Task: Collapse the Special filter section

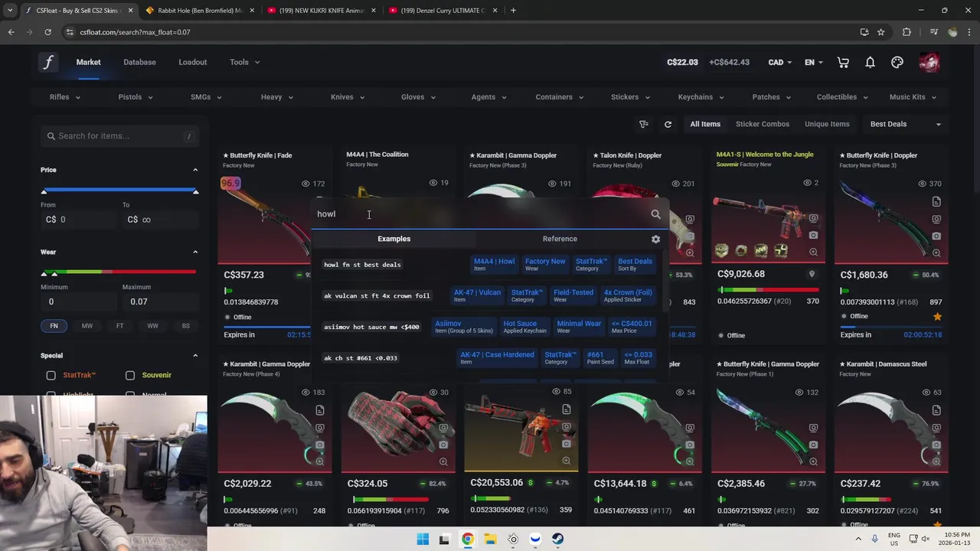Action: (194, 355)
